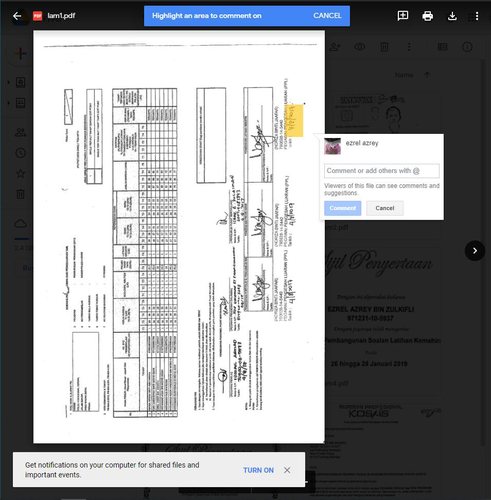The width and height of the screenshot is (491, 500).
Task: Expand the dimmed My Drive tree arrow
Action: [9, 82]
